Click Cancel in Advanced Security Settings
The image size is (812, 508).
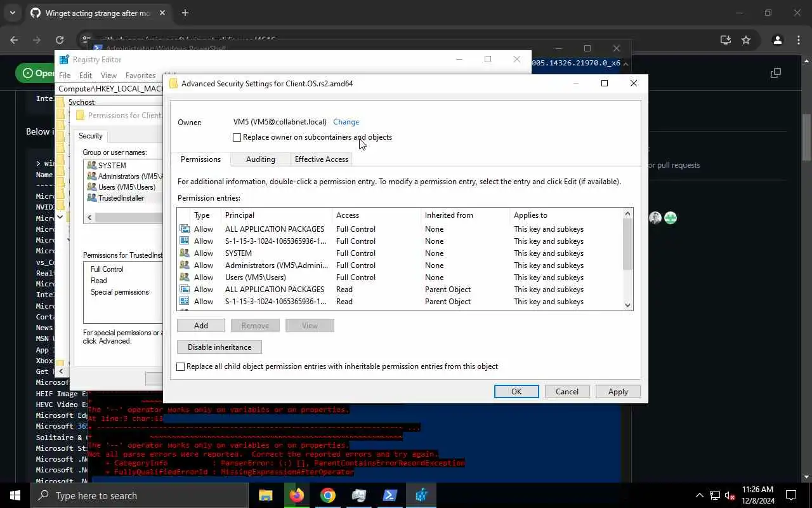(567, 392)
